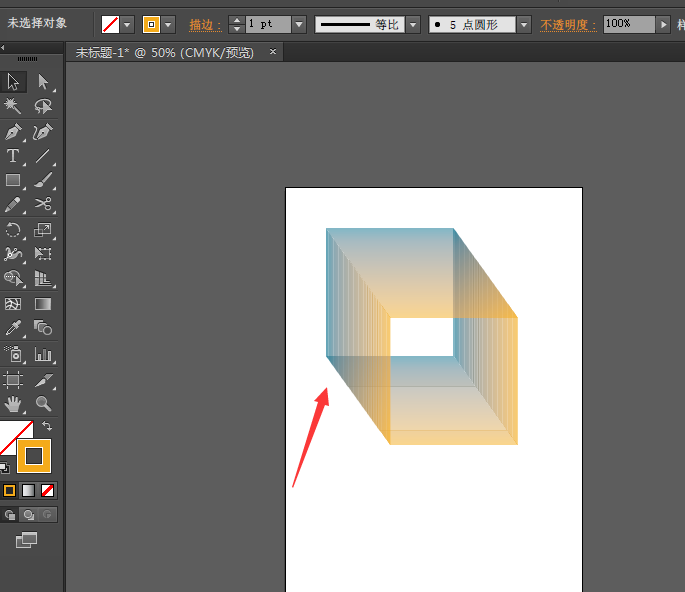685x592 pixels.
Task: Open the 等比 stroke profile dropdown
Action: point(413,24)
